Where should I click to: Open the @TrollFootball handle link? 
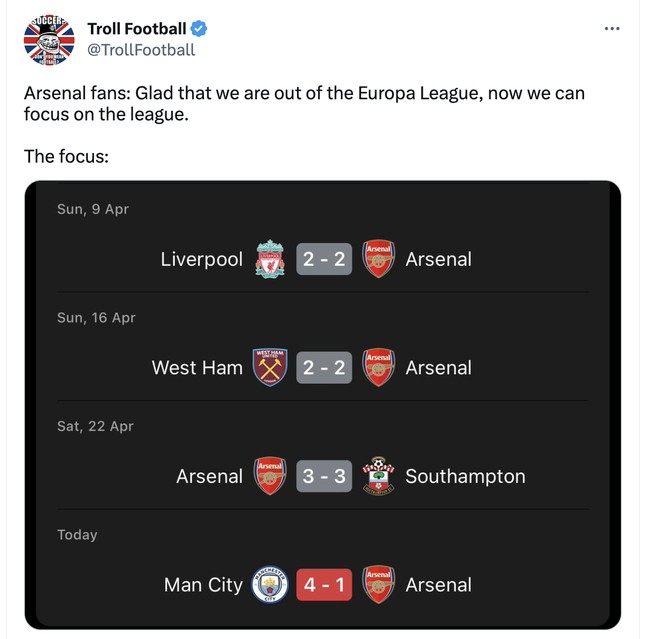pyautogui.click(x=141, y=50)
